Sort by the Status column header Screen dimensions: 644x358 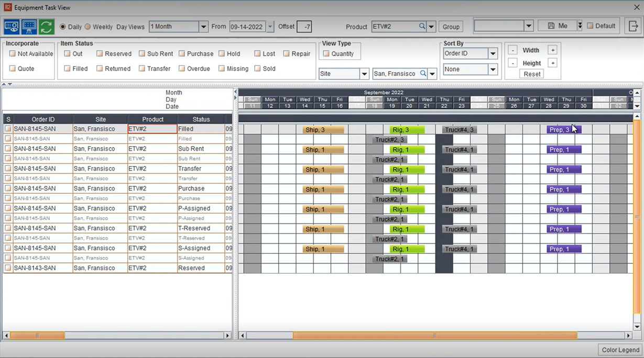201,119
